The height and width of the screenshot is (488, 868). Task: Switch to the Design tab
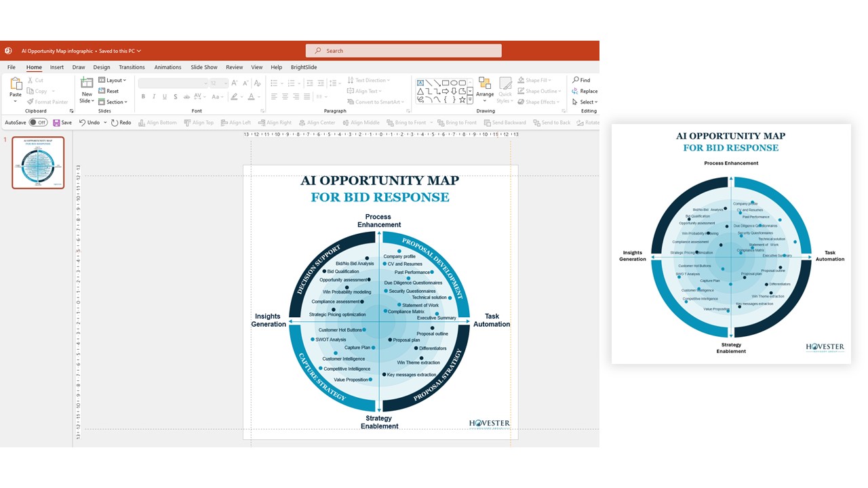pyautogui.click(x=102, y=67)
